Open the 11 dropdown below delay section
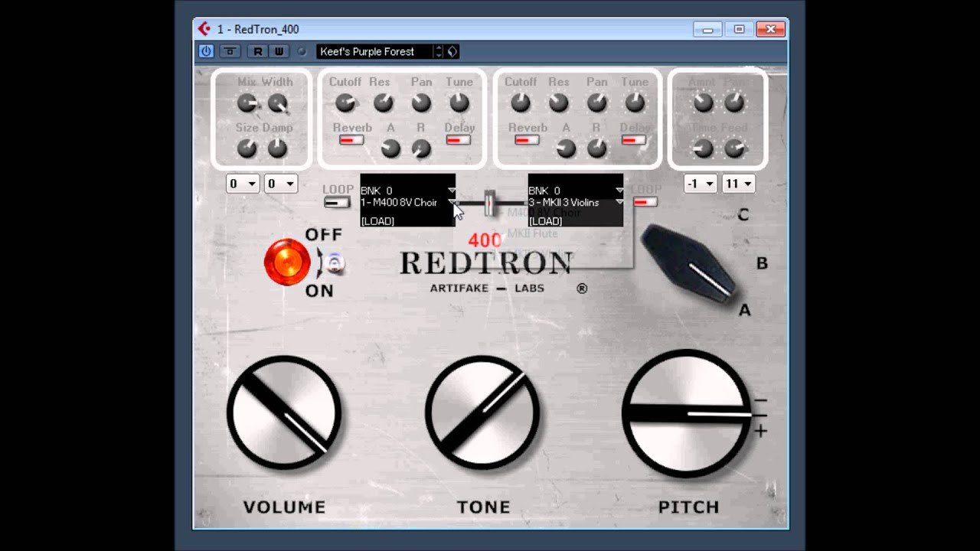 (x=739, y=184)
